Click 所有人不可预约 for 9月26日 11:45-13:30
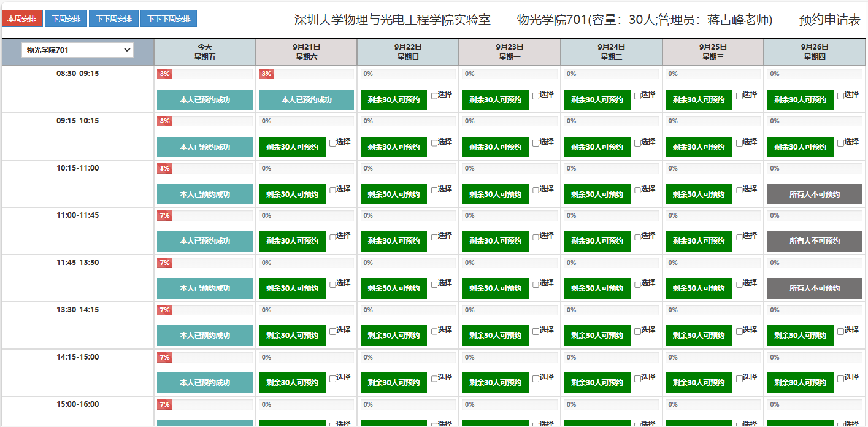 coord(814,288)
